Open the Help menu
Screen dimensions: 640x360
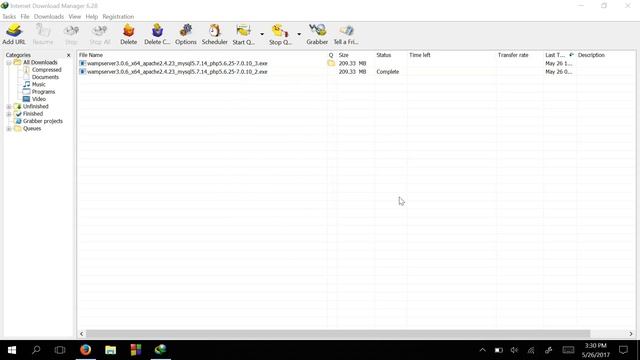[x=92, y=17]
